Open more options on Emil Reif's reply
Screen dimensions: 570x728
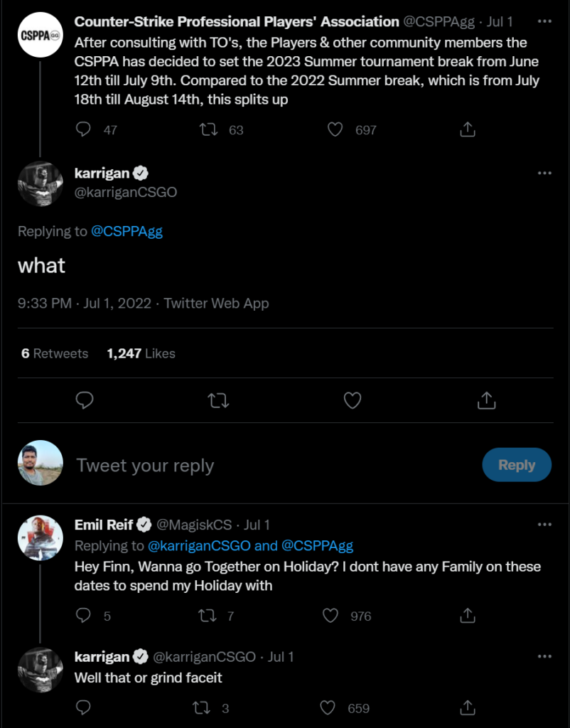click(544, 525)
